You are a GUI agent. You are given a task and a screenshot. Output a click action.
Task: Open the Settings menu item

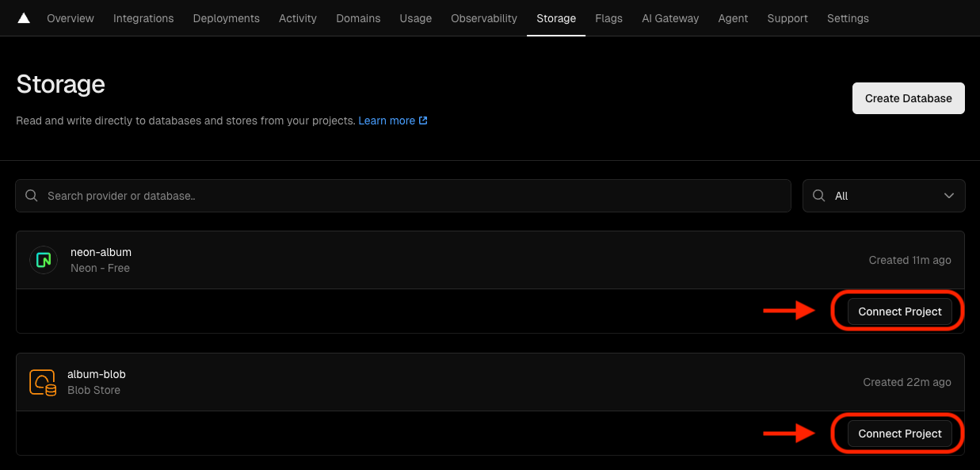848,17
